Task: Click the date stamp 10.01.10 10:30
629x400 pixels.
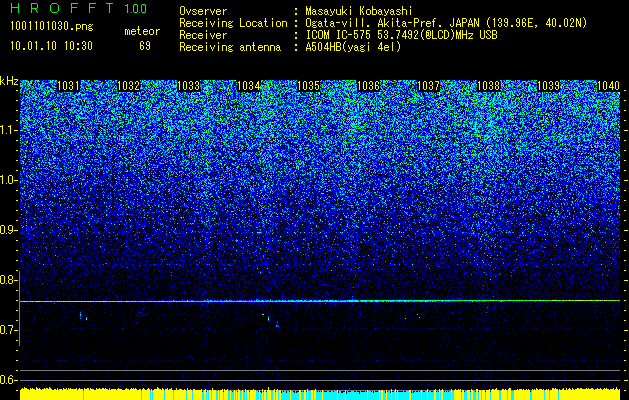Action: point(51,46)
